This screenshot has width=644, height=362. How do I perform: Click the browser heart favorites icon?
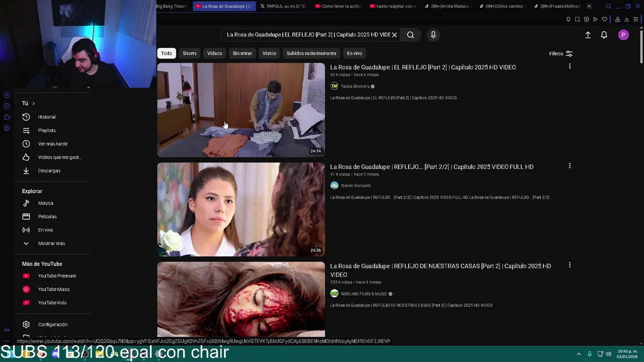pos(604,19)
